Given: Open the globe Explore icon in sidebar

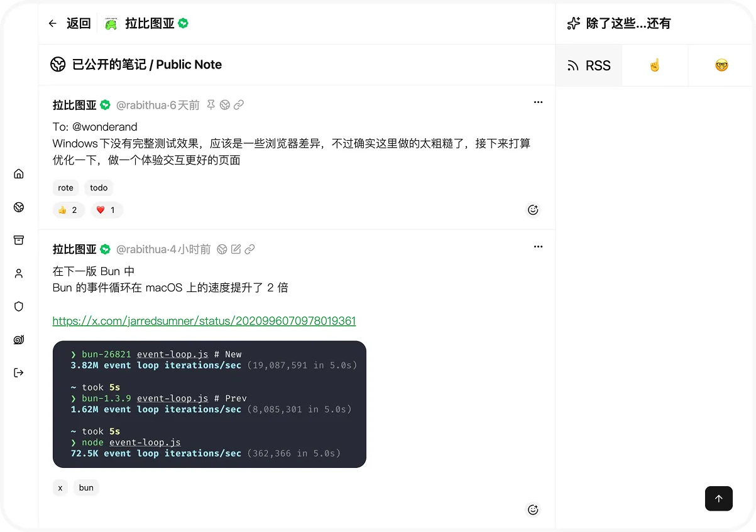Looking at the screenshot, I should coord(19,207).
